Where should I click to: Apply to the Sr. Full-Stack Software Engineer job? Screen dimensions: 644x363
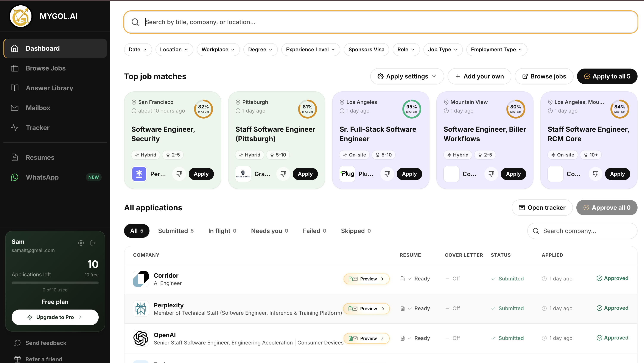pos(409,174)
